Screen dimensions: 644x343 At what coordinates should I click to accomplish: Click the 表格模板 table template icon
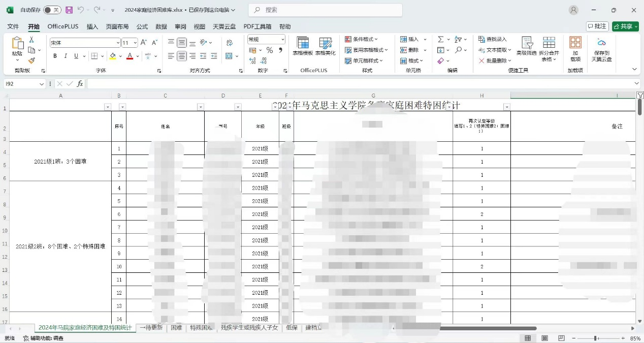tap(303, 46)
